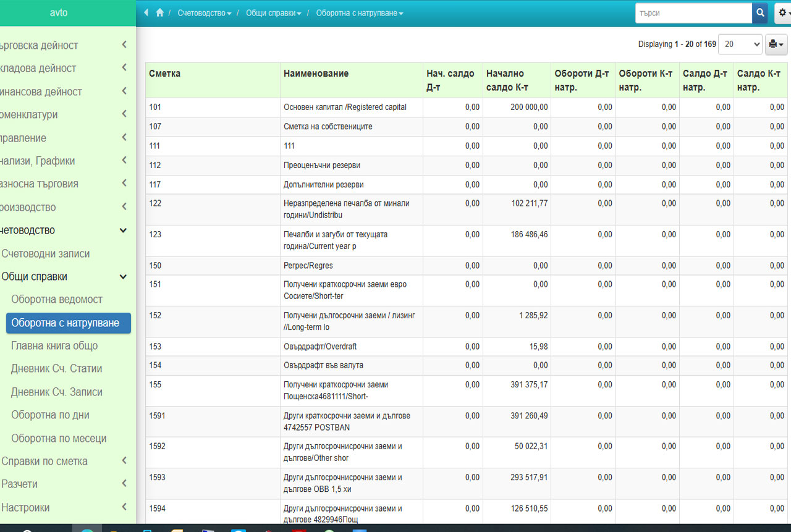
Task: Expand the правление section chevron
Action: (x=124, y=138)
